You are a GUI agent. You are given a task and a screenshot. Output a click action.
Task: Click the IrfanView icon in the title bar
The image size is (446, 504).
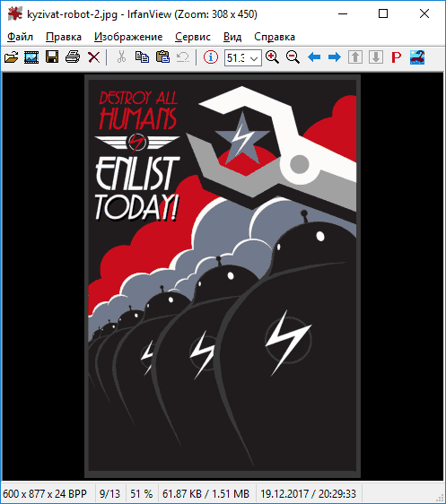pyautogui.click(x=15, y=13)
